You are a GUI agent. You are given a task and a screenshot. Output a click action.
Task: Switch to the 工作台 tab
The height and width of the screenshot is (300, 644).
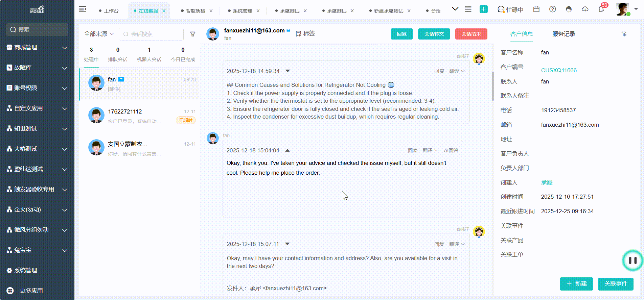109,11
